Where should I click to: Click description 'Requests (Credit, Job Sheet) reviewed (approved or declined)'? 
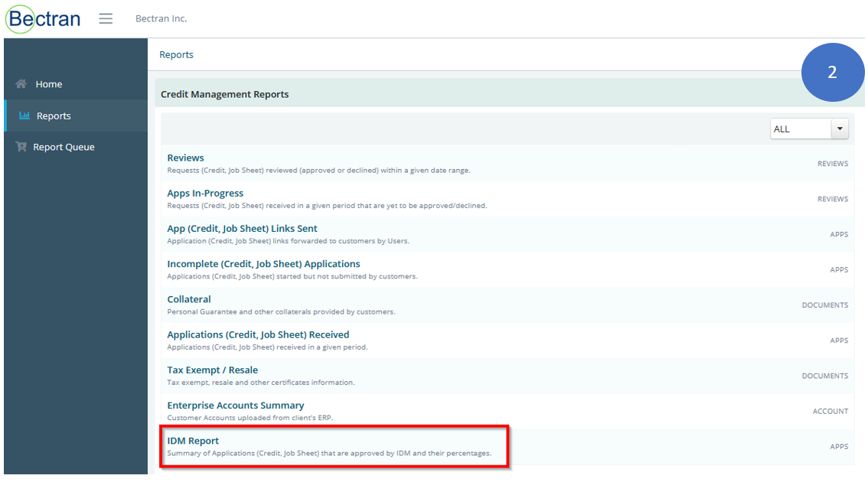pos(319,171)
